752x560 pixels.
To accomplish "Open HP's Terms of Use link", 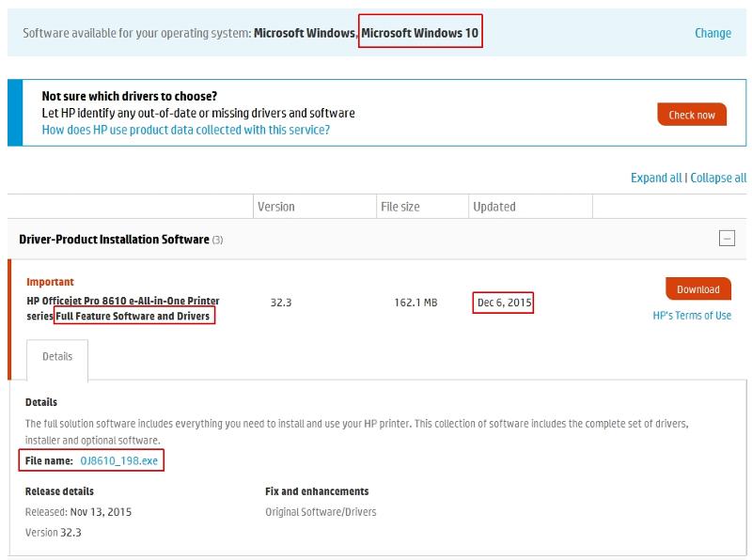I will coord(692,316).
